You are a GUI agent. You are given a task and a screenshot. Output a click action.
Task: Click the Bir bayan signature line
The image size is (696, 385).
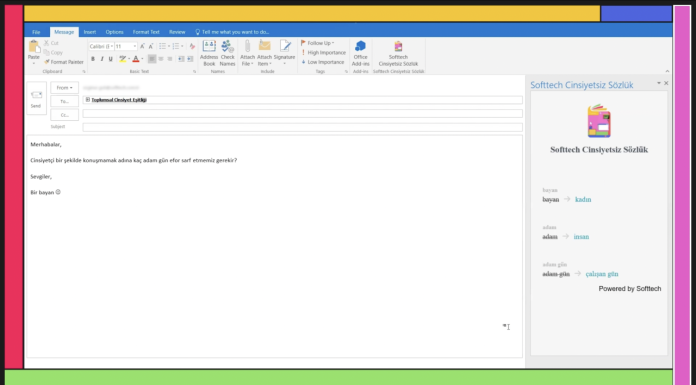click(45, 192)
